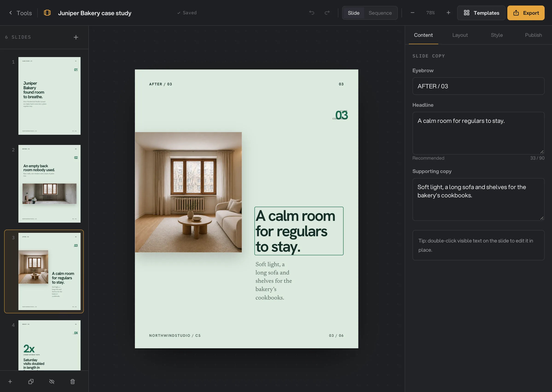
Task: Zoom in with the plus icon
Action: [448, 13]
